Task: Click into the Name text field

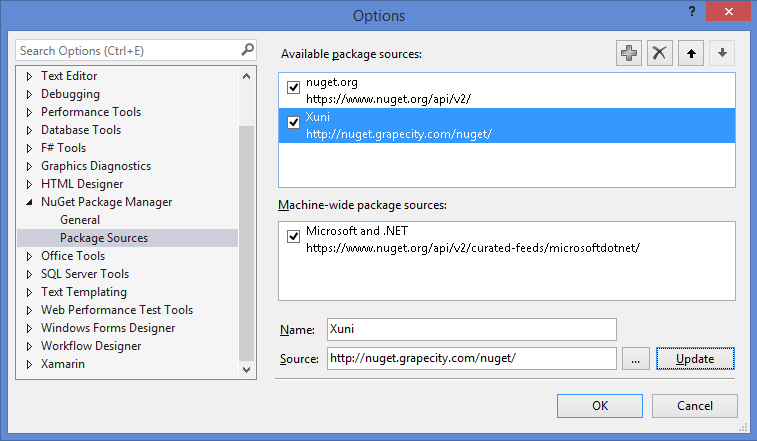Action: point(471,330)
